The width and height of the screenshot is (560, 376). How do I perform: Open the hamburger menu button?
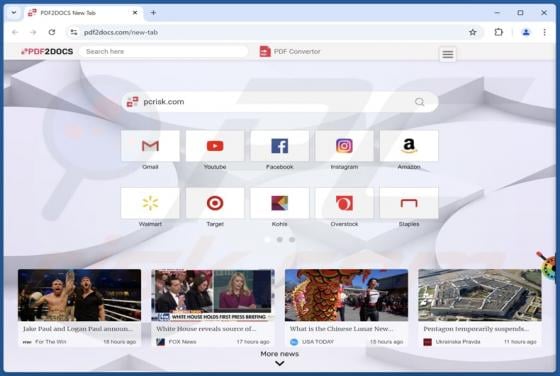(448, 54)
